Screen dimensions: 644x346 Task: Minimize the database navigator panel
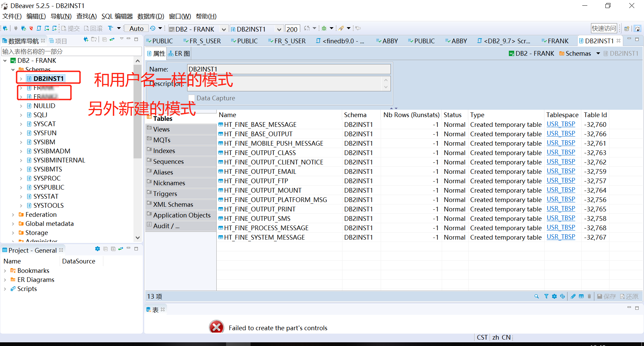tap(128, 39)
